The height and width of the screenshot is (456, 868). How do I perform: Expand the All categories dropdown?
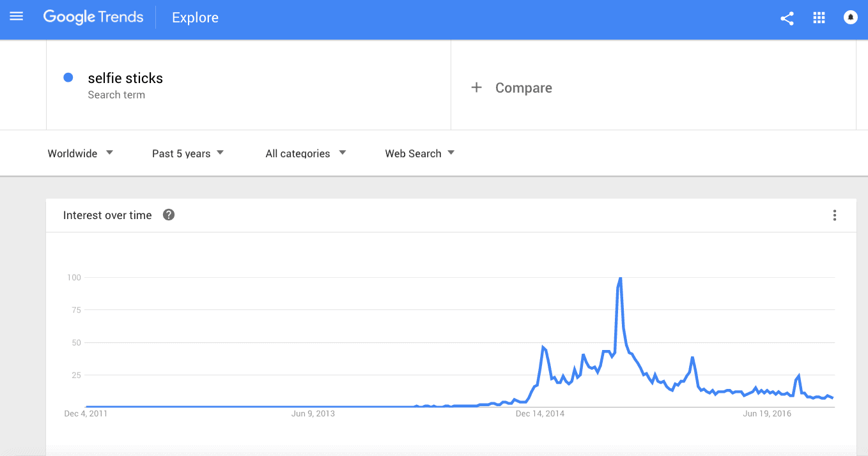[x=306, y=153]
